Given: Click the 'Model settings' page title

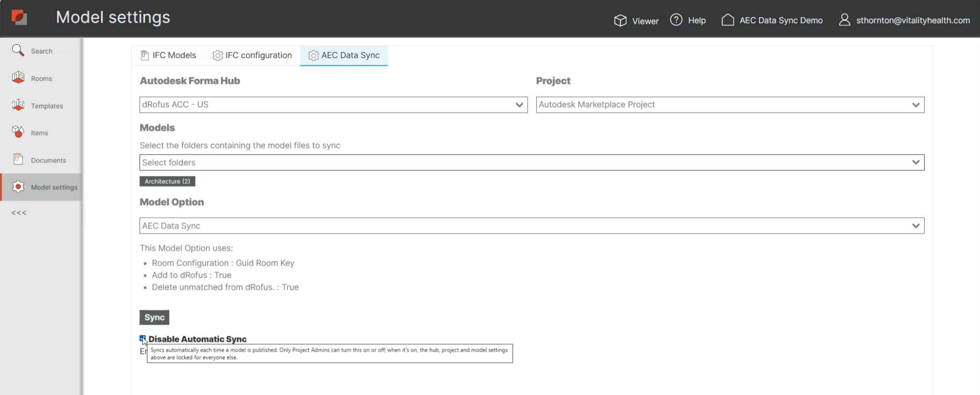Looking at the screenshot, I should (x=113, y=17).
